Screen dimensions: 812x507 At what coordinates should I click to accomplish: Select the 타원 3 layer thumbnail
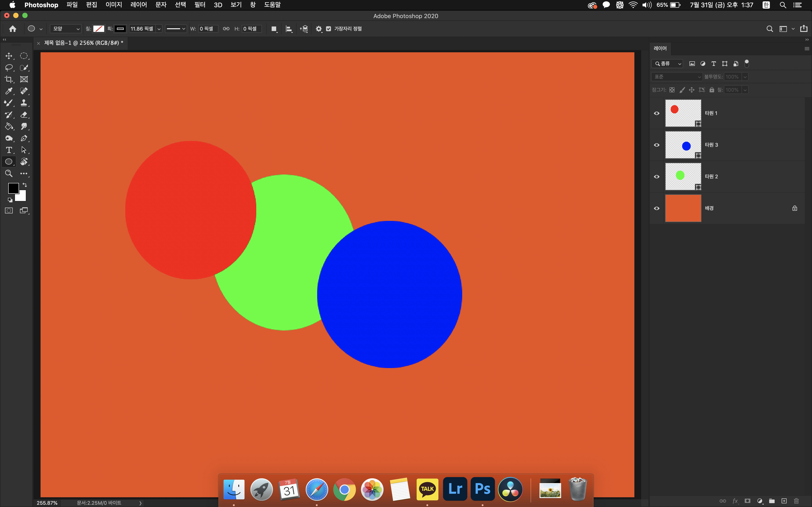[683, 145]
